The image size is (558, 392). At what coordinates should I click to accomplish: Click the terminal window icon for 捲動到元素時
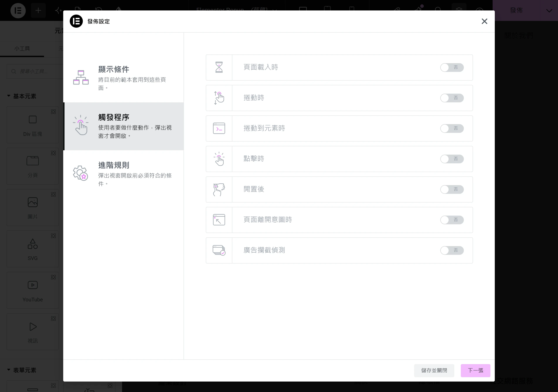coord(219,128)
